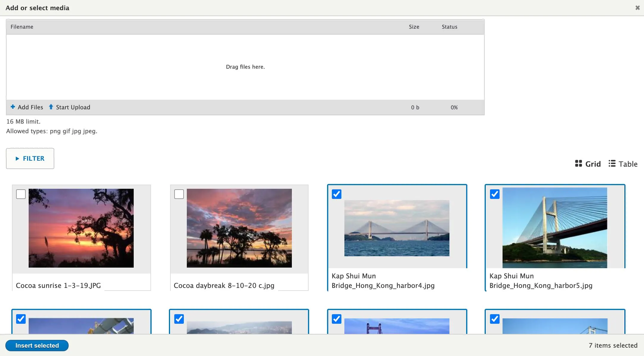644x356 pixels.
Task: Click the Cocoa sunrise thumbnail image
Action: pyautogui.click(x=81, y=228)
